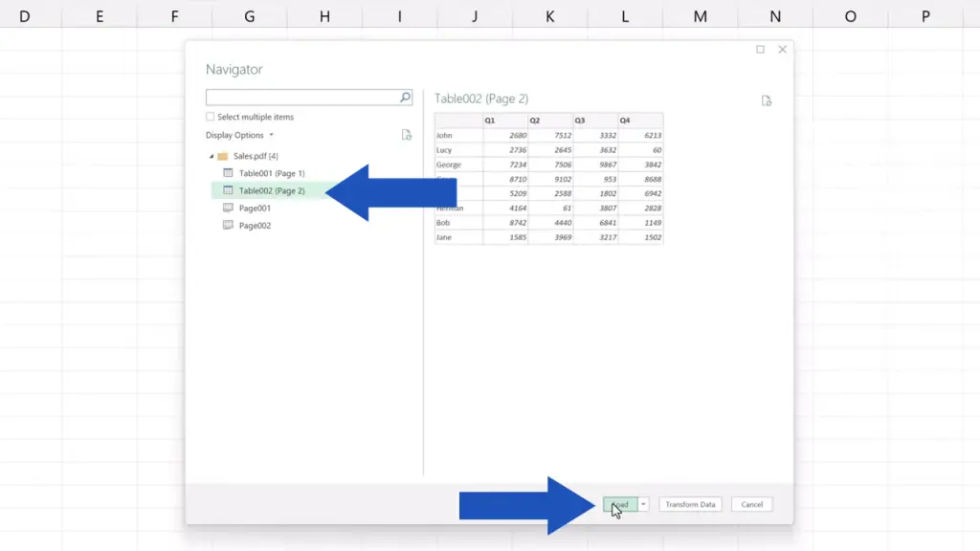980x551 pixels.
Task: Click inside the Navigator search field
Action: click(x=301, y=98)
